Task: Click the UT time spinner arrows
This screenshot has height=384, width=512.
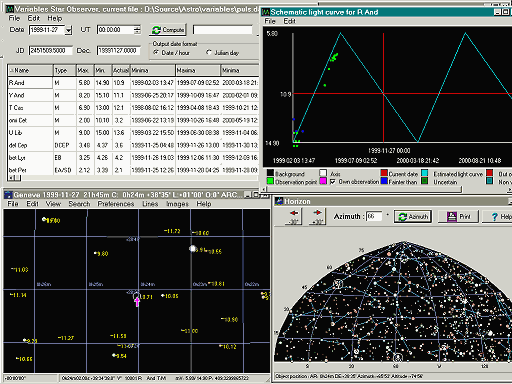Action: [x=137, y=30]
